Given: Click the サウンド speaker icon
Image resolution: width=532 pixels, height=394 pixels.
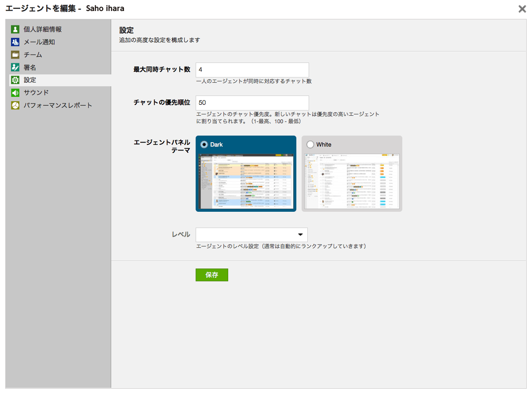Looking at the screenshot, I should coord(15,93).
